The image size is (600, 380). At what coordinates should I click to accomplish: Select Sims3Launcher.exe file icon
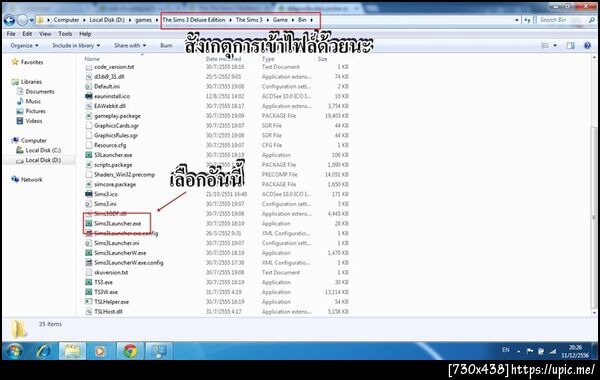click(88, 223)
